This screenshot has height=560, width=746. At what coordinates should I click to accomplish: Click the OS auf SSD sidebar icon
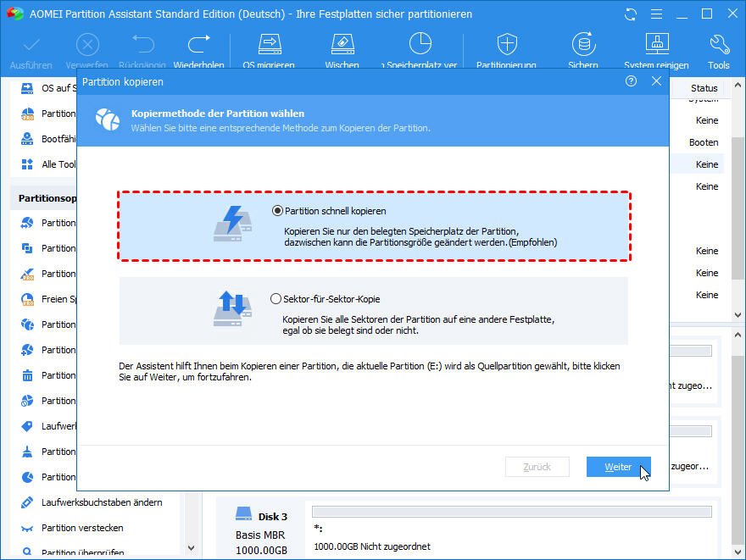(x=28, y=88)
